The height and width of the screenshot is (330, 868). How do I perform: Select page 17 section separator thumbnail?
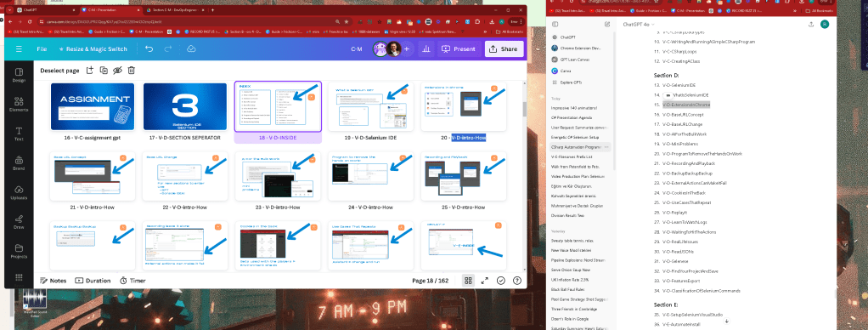(185, 106)
